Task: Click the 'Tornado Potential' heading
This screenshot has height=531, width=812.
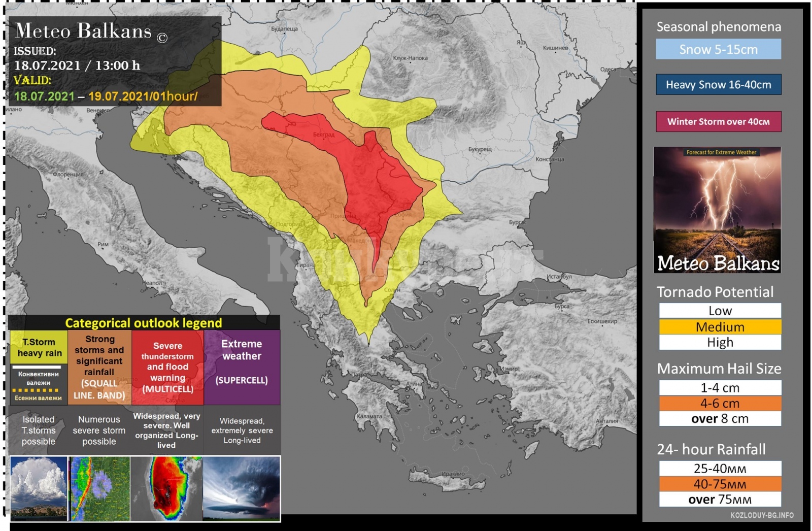Action: (x=715, y=292)
